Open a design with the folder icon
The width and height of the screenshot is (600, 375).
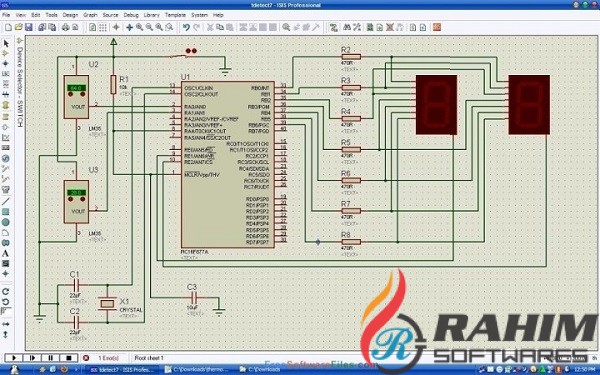click(18, 27)
